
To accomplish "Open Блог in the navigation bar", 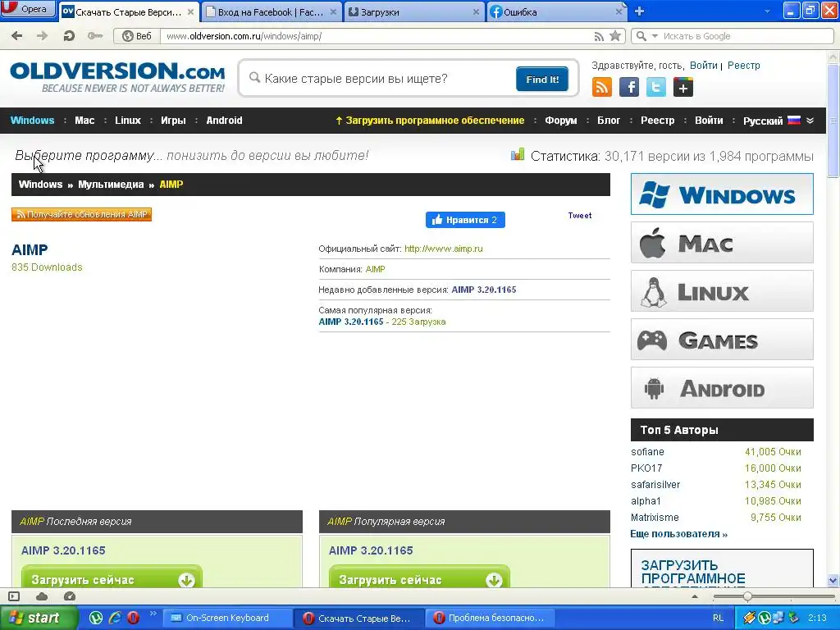I will 609,121.
